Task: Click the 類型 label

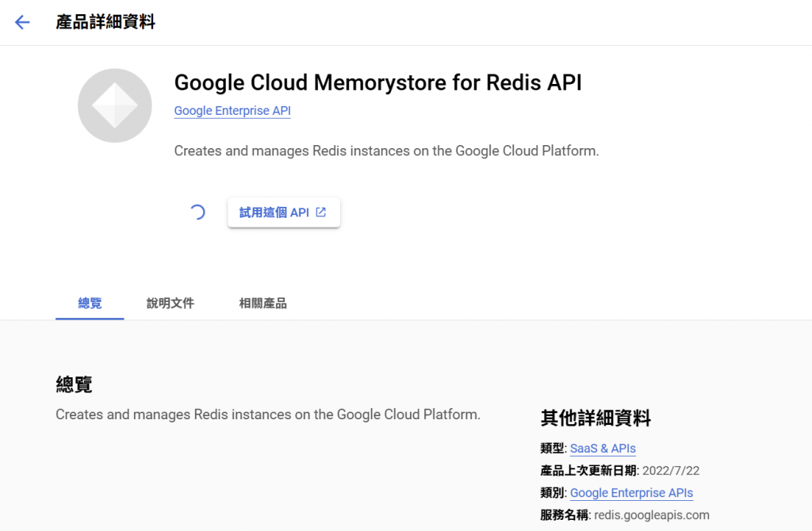Action: 553,449
